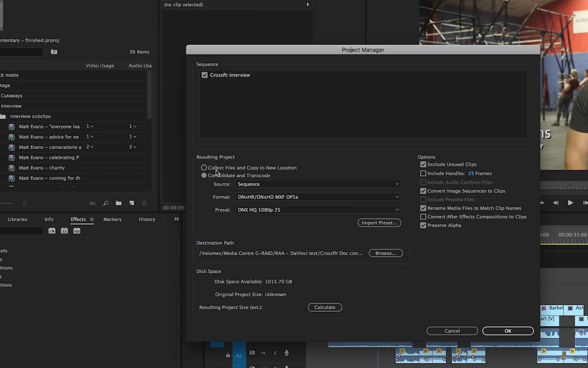Image resolution: width=588 pixels, height=368 pixels.
Task: Open the Effects panel menu
Action: (x=92, y=219)
